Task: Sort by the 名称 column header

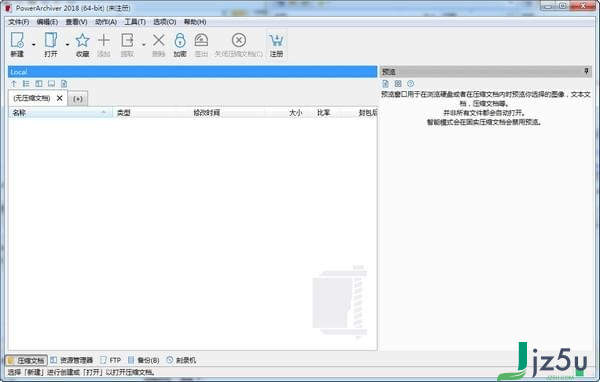Action: pyautogui.click(x=60, y=113)
